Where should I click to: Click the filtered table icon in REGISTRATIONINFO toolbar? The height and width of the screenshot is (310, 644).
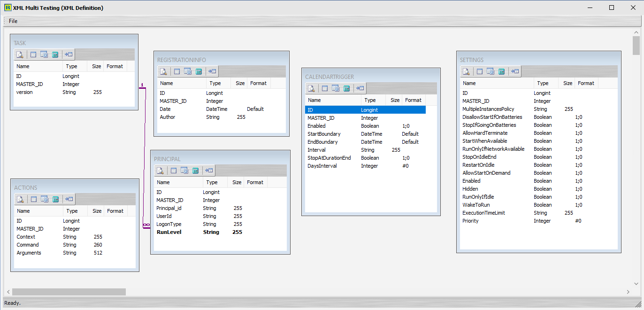point(188,71)
